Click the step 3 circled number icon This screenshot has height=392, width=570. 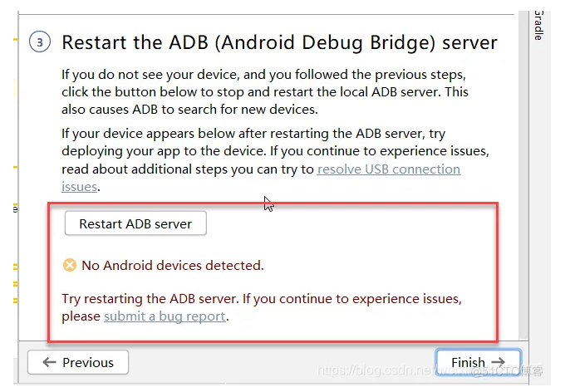click(x=40, y=42)
